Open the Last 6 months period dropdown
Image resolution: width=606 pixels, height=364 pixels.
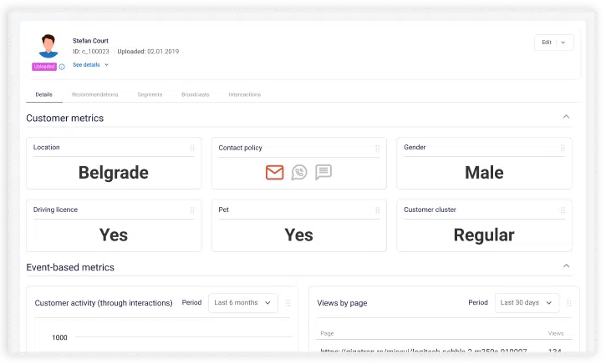(243, 303)
